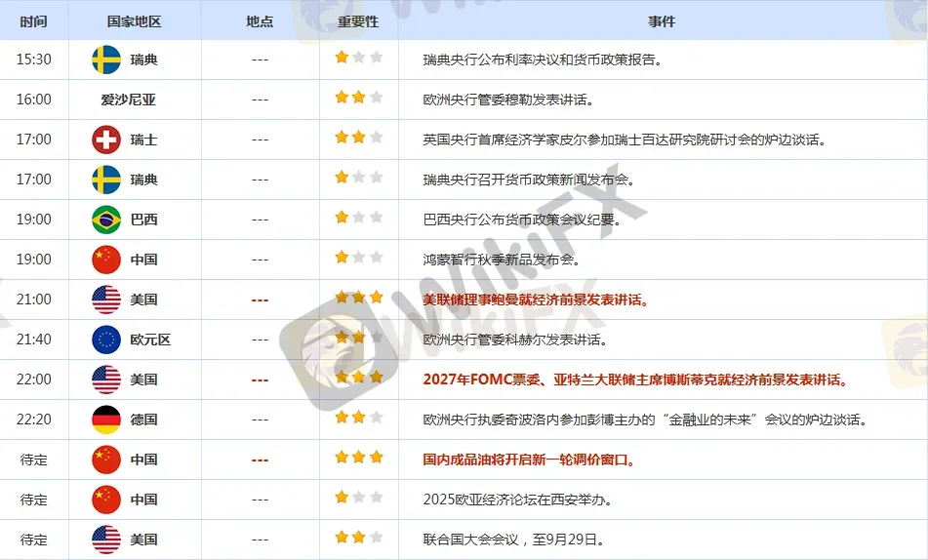Click the US flag in the 21:00 row
This screenshot has height=560, width=928.
pyautogui.click(x=106, y=300)
